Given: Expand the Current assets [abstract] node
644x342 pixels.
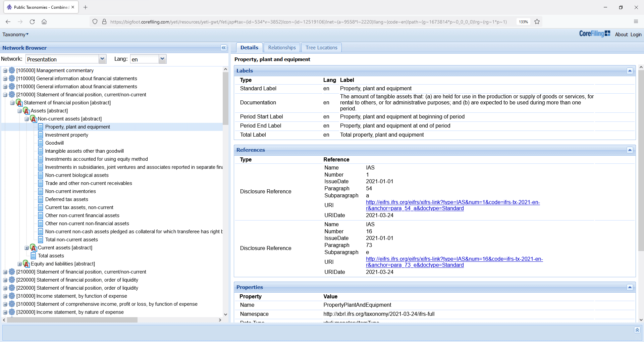Looking at the screenshot, I should pos(26,248).
